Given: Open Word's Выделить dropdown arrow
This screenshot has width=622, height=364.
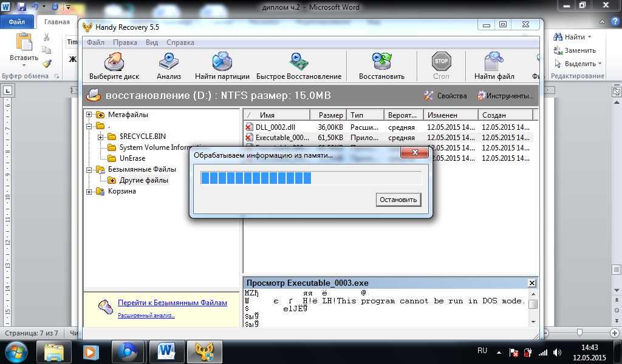Looking at the screenshot, I should point(600,63).
